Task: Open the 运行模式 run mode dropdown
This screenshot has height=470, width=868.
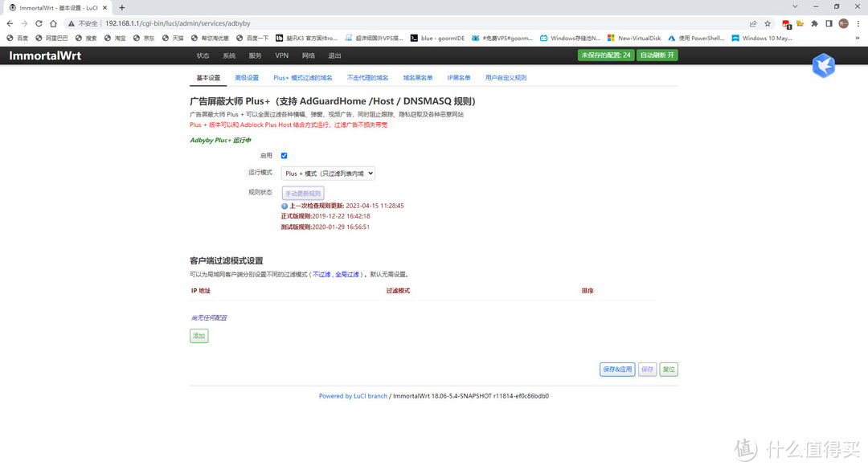Action: point(329,173)
